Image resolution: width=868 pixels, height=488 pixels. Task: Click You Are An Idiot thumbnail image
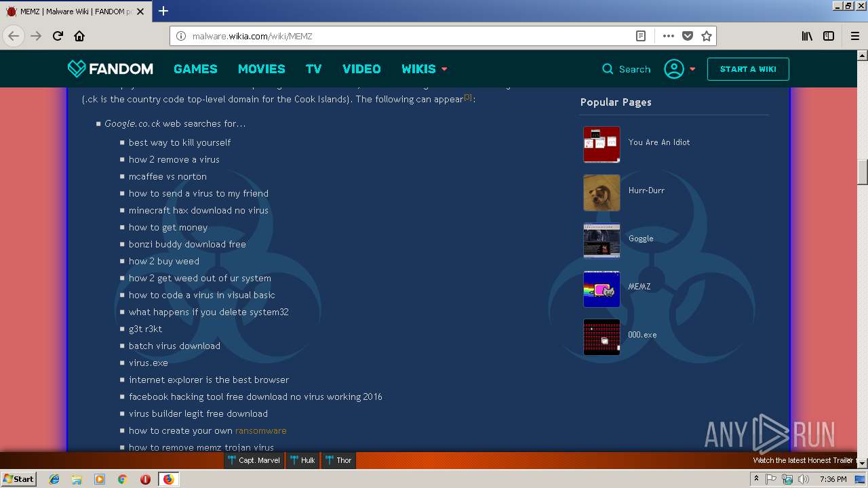[601, 144]
